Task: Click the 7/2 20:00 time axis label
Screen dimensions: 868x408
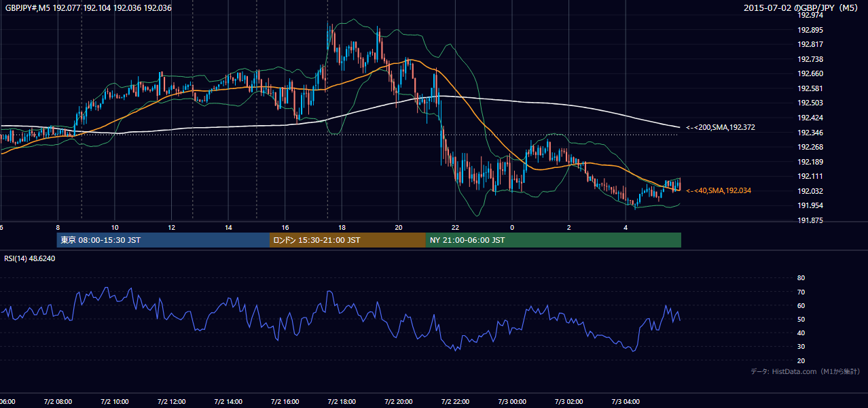Action: tap(399, 401)
